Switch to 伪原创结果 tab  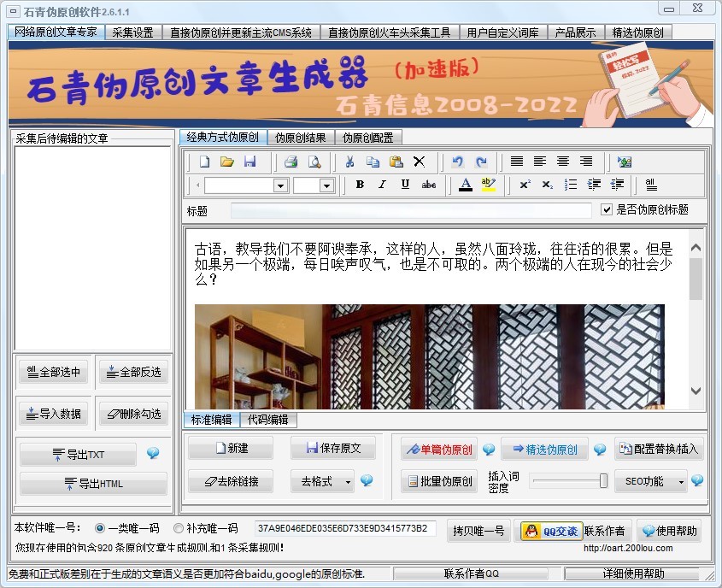tap(300, 138)
